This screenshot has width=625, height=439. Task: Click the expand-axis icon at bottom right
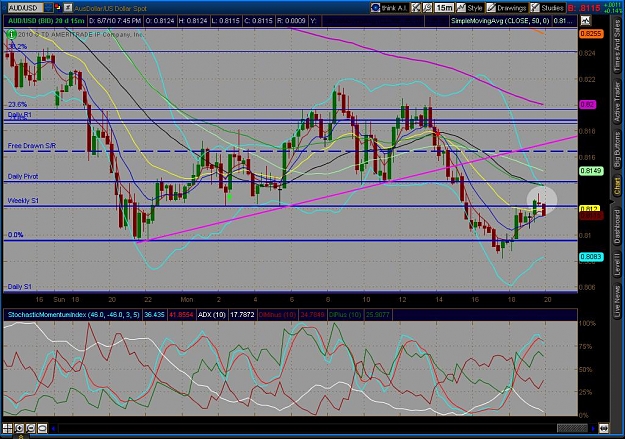pyautogui.click(x=604, y=429)
